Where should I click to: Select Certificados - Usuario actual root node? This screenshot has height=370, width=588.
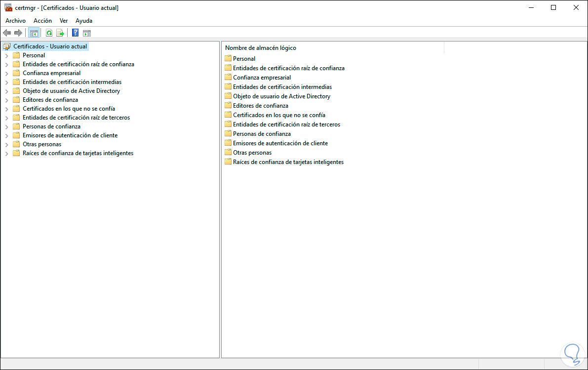50,46
